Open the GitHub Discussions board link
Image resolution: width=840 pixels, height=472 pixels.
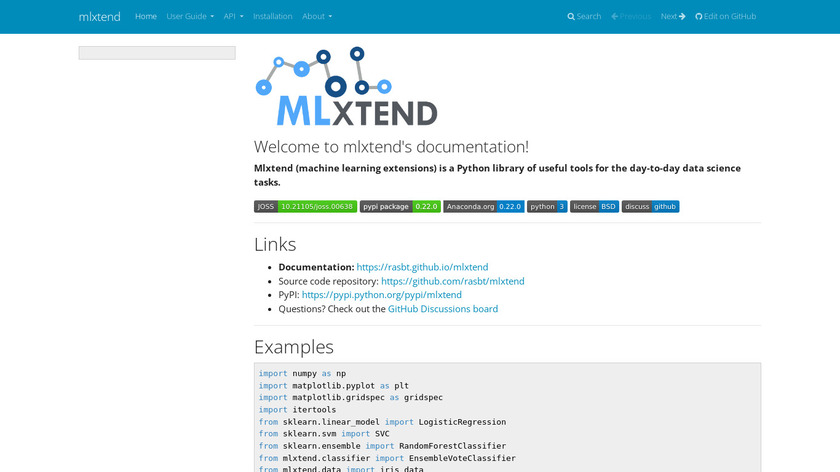coord(443,309)
